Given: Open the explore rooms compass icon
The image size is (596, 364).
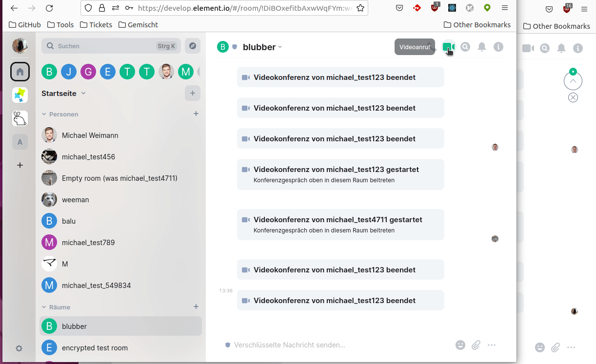Looking at the screenshot, I should 192,45.
